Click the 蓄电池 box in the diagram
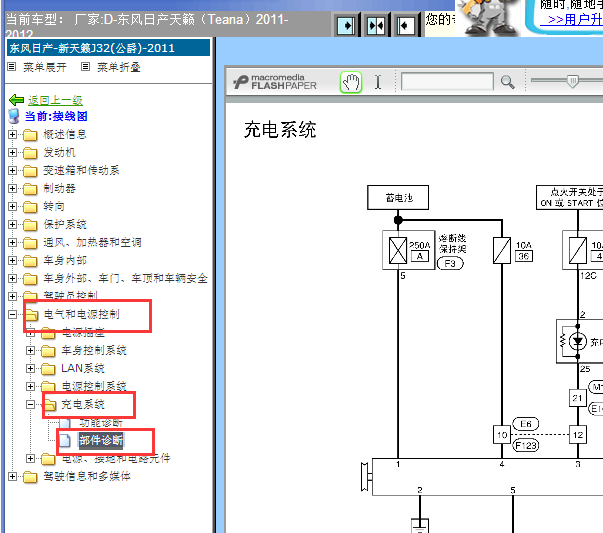Viewport: 603px width, 533px height. (398, 198)
